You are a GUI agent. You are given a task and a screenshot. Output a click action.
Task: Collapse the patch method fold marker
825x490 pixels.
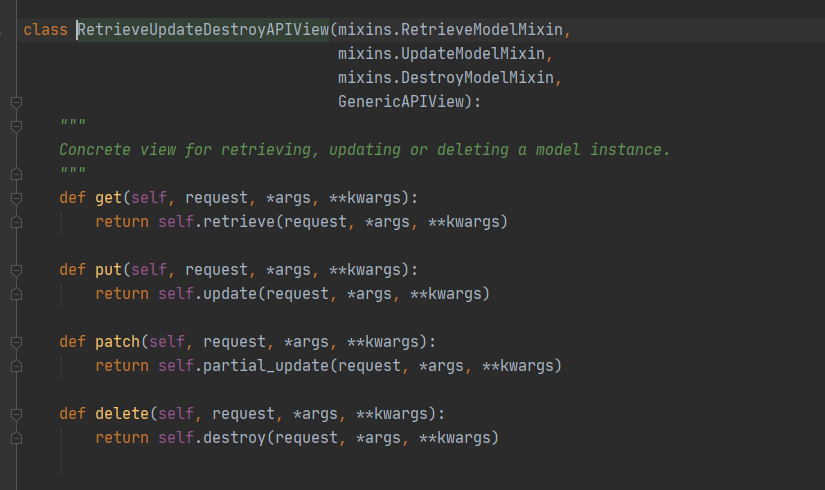(16, 342)
